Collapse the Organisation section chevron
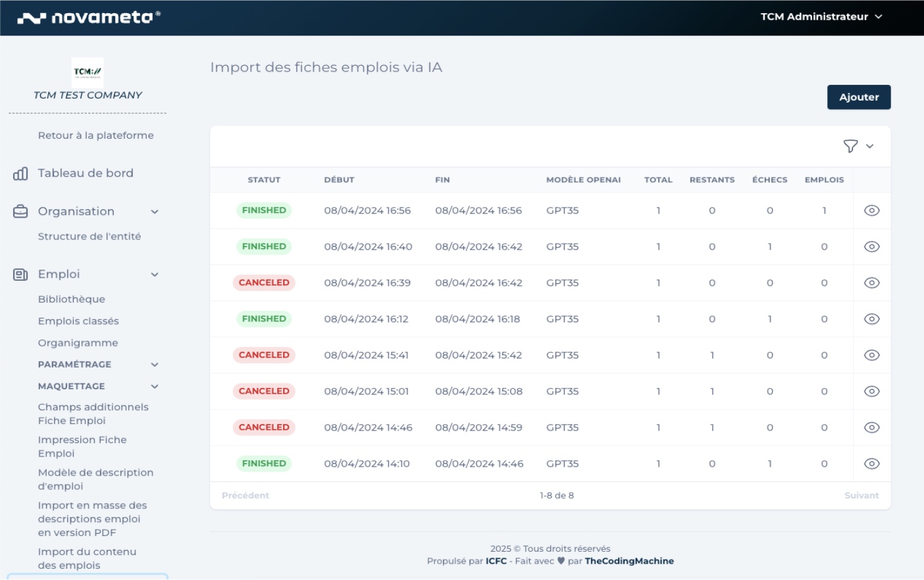 [155, 212]
